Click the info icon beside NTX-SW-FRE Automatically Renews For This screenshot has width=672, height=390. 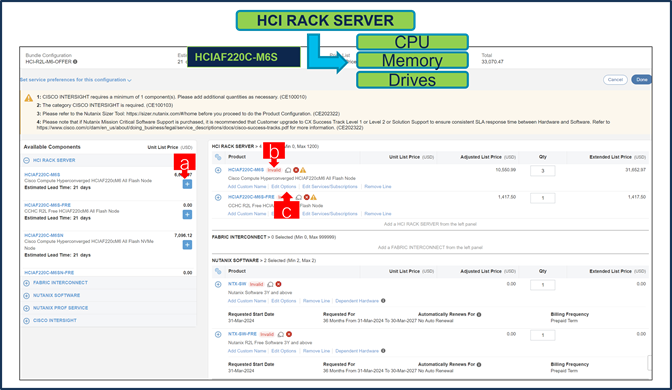[x=479, y=365]
